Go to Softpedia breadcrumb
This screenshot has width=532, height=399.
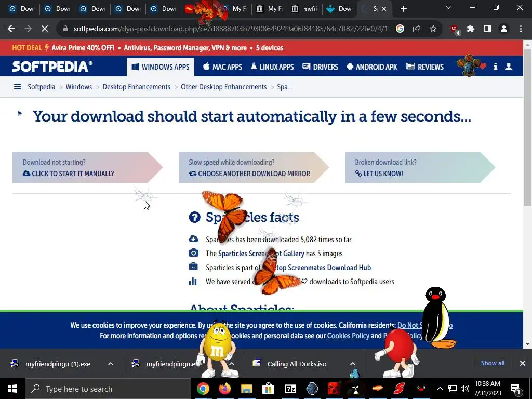click(42, 87)
